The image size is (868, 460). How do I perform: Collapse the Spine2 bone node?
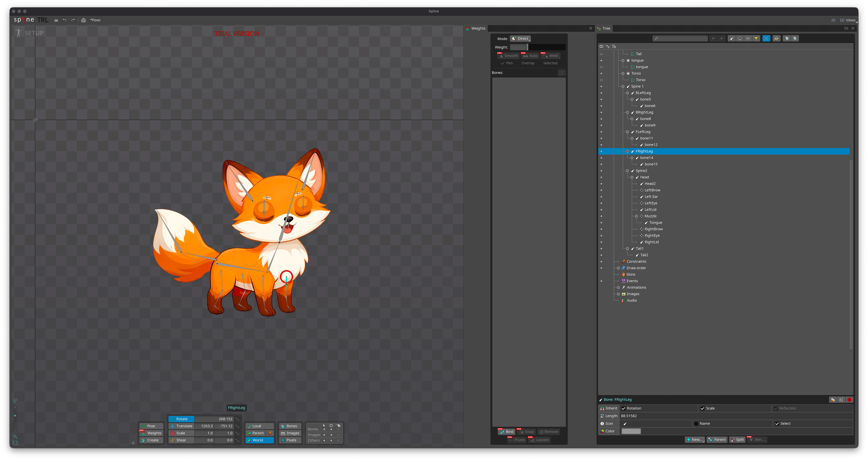[x=627, y=171]
